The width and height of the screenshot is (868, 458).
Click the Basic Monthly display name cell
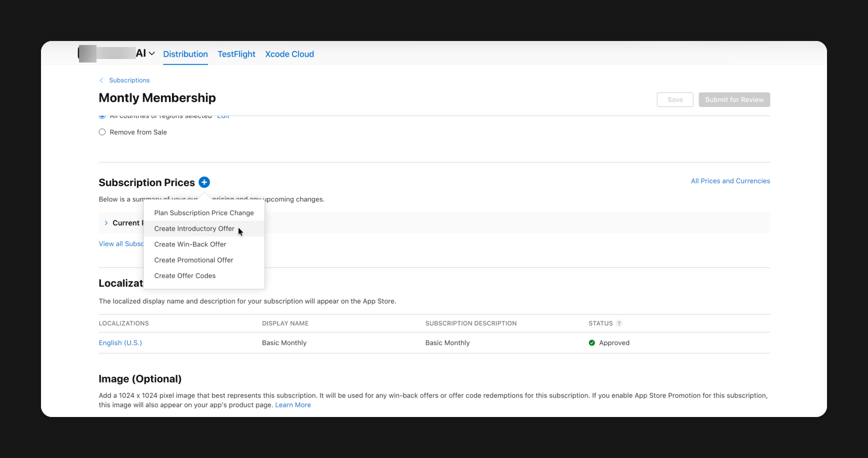(x=284, y=343)
